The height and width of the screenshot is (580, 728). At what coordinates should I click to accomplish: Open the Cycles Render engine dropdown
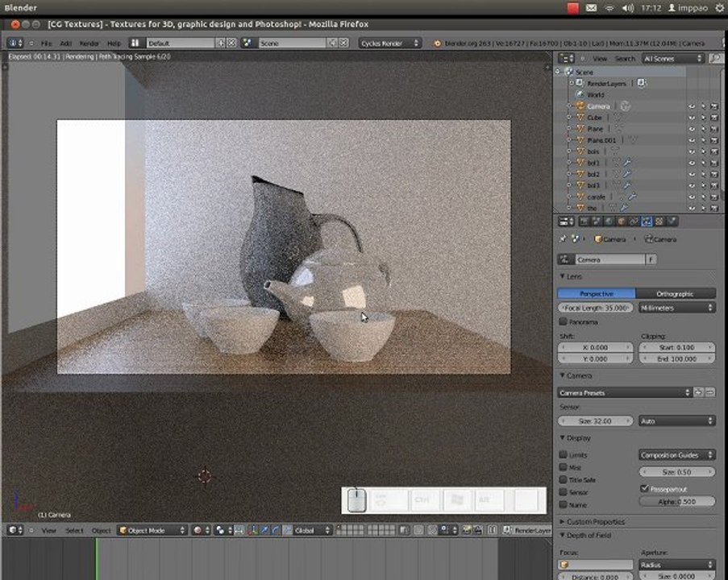click(389, 43)
